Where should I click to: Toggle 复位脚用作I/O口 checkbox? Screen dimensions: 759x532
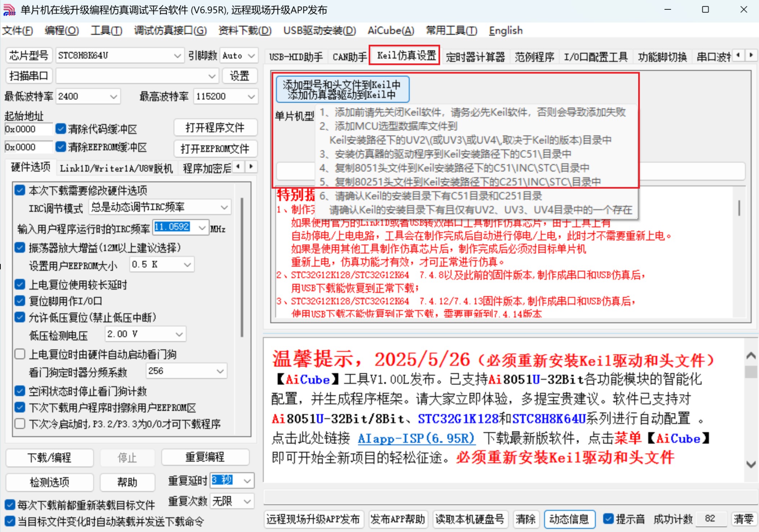20,301
